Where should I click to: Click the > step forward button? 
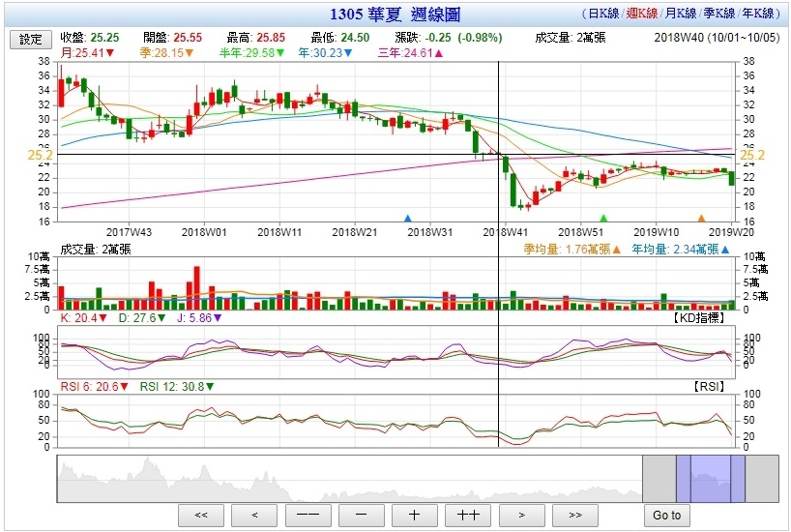pos(521,515)
